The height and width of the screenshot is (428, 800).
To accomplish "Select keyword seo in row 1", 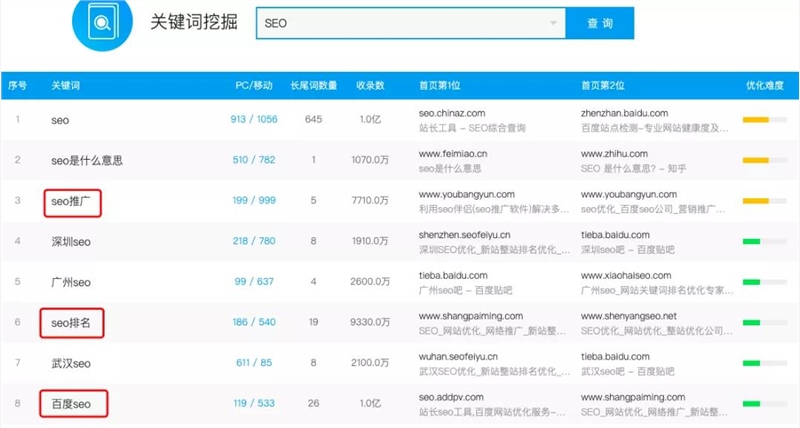I will click(60, 121).
